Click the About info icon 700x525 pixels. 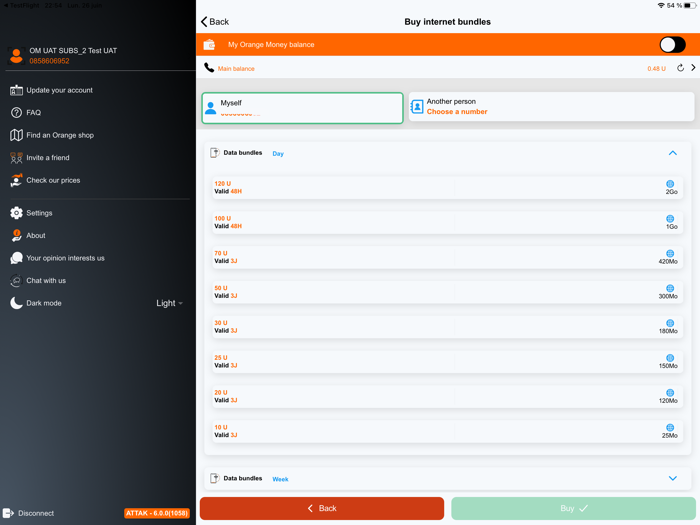click(x=16, y=235)
